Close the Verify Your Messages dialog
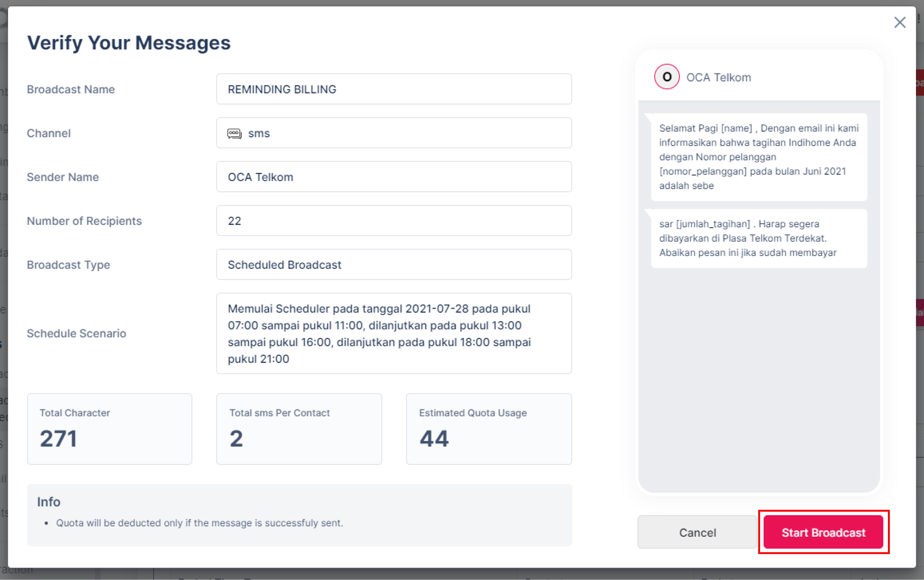This screenshot has height=580, width=924. pos(900,22)
